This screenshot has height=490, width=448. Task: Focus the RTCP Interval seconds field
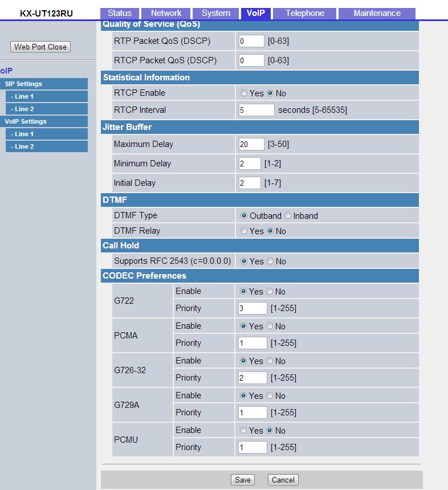256,110
